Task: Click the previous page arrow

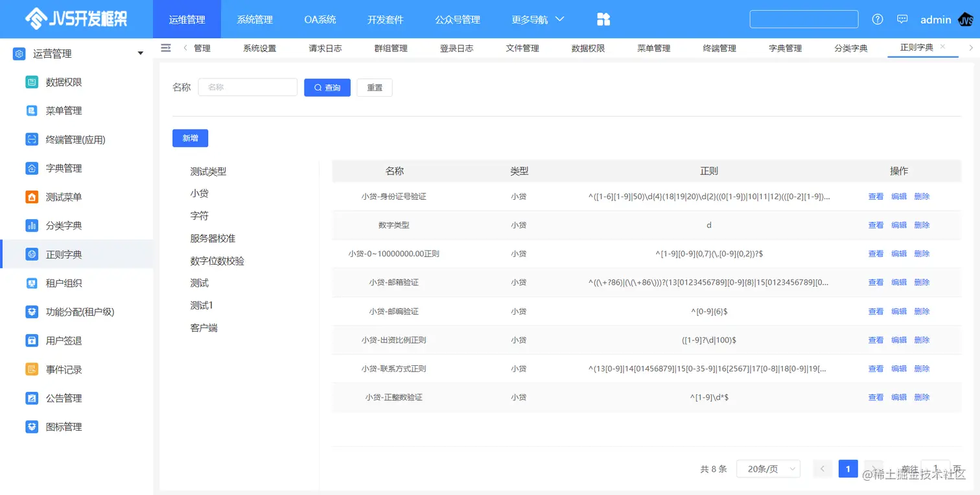Action: pyautogui.click(x=822, y=469)
